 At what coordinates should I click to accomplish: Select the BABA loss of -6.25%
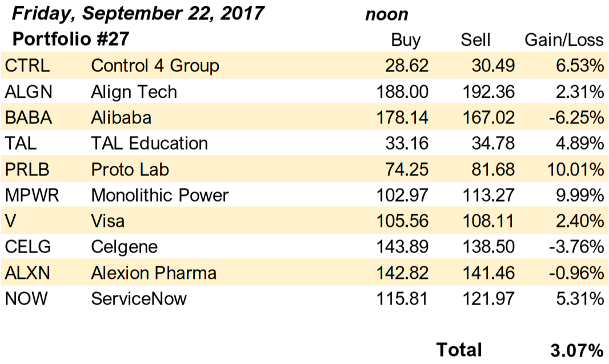coord(576,117)
